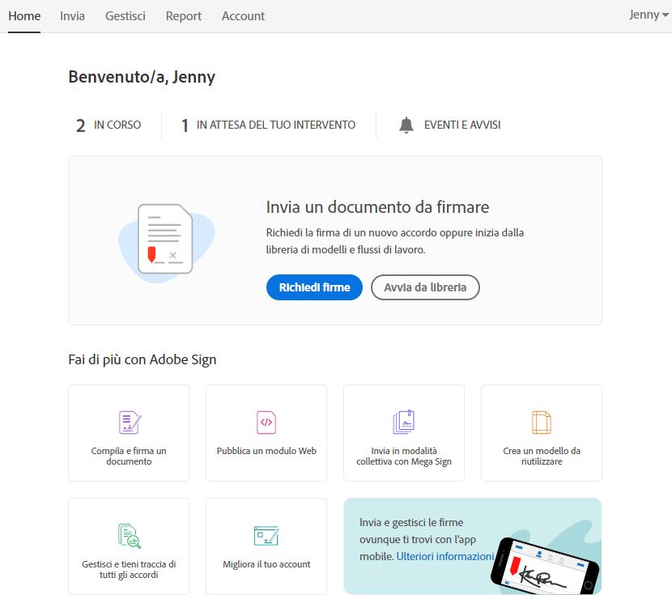Follow the Ulteriori informazioni link
The width and height of the screenshot is (672, 616).
[444, 556]
